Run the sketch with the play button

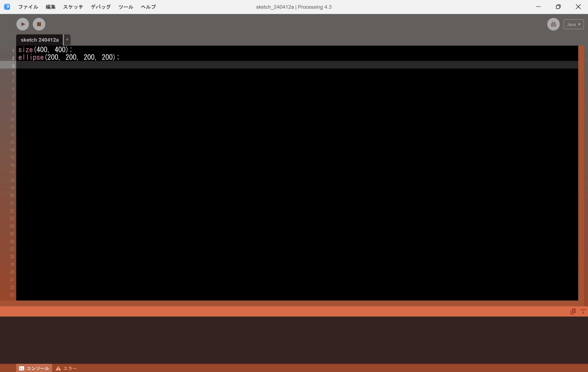23,24
